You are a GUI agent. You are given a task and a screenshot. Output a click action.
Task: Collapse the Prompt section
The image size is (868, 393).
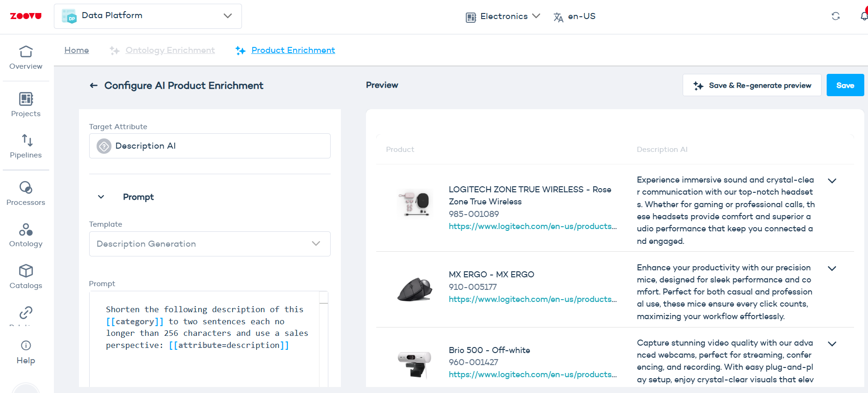coord(101,197)
